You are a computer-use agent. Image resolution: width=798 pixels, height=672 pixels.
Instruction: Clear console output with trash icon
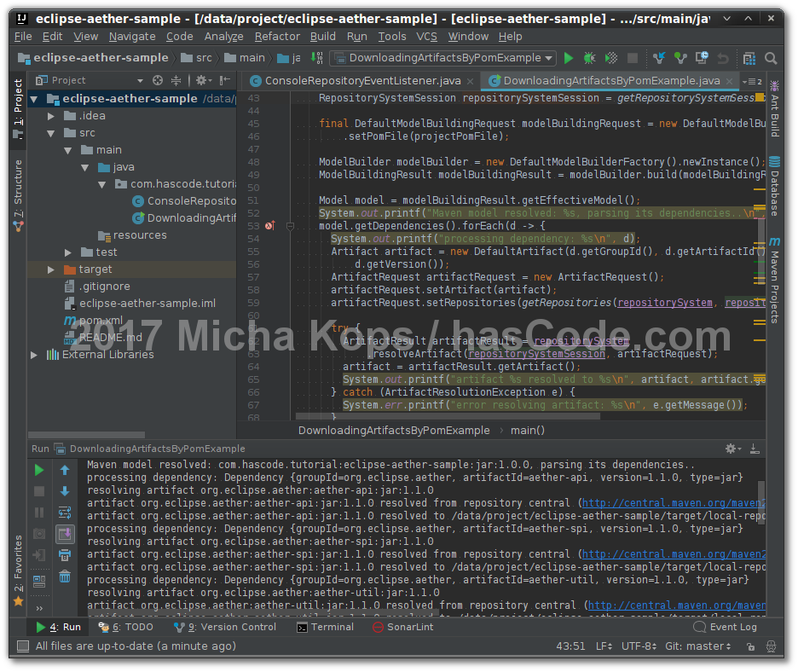click(x=65, y=577)
